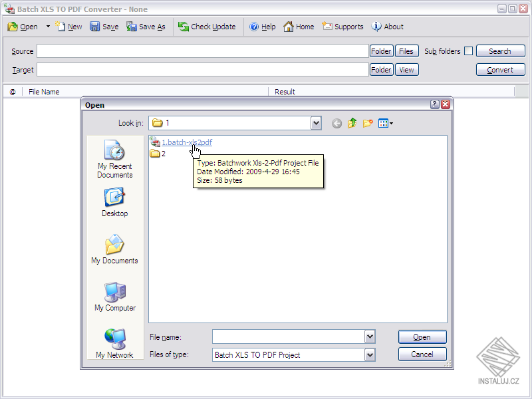Click the Home toolbar icon
Viewport: 532px width, 399px height.
pos(299,27)
